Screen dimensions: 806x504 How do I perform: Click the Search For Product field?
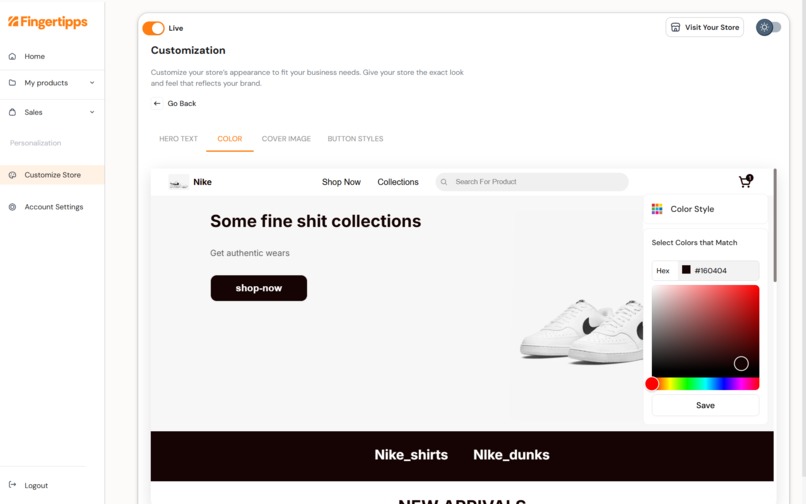click(x=532, y=182)
